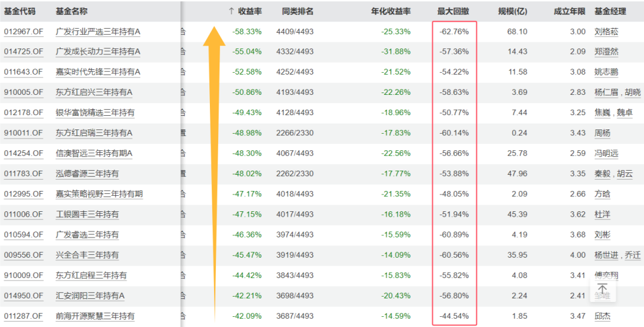Open fund 嘉实时代先锋三年持有A
This screenshot has height=327, width=644.
98,72
